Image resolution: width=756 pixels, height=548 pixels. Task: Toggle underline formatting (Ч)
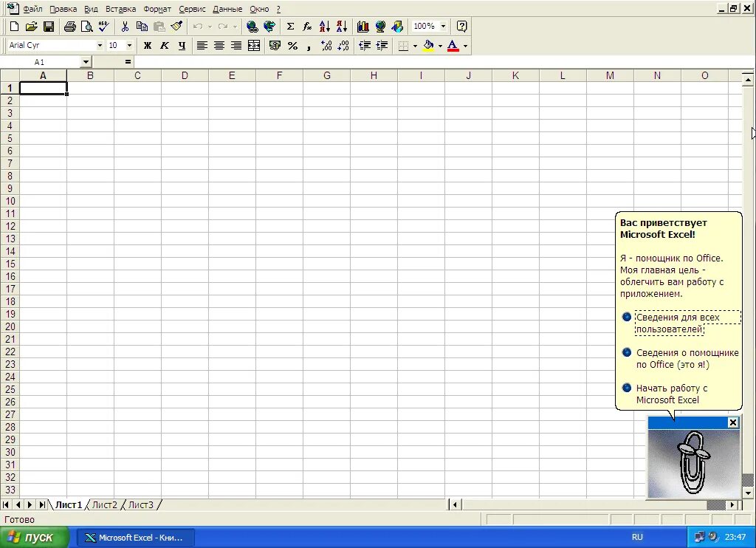pos(182,45)
